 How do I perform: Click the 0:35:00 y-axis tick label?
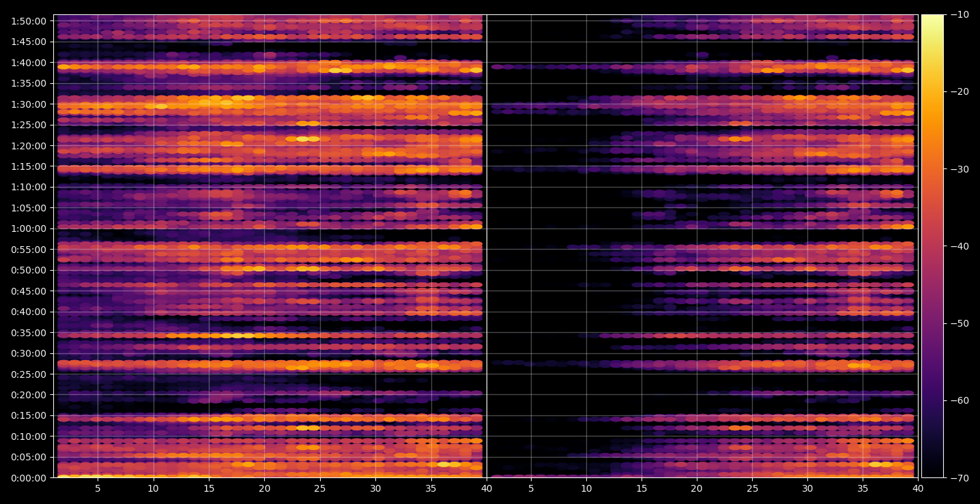[x=29, y=333]
